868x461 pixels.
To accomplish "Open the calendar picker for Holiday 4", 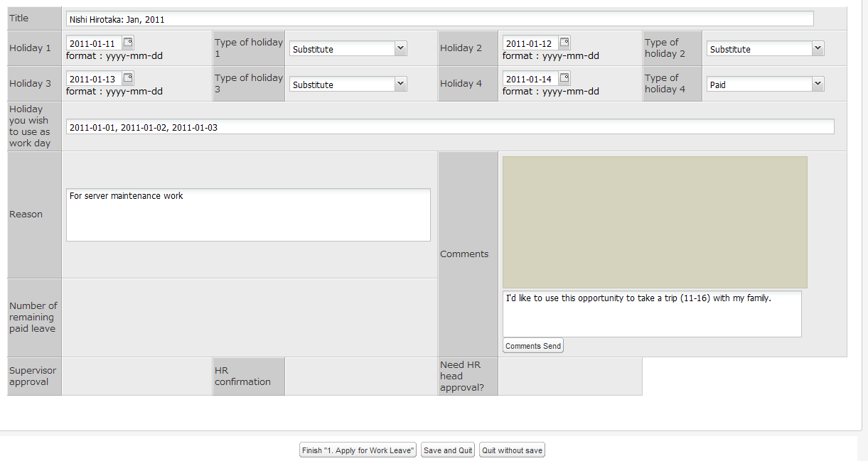I will [564, 78].
